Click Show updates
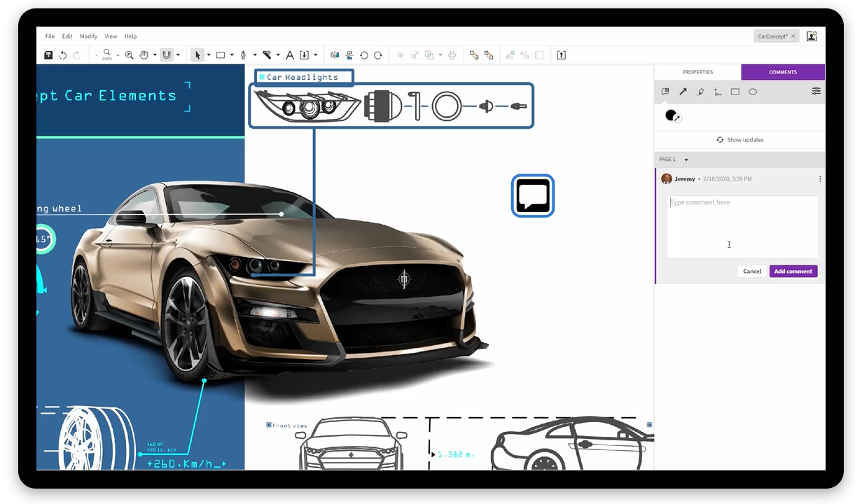The height and width of the screenshot is (504, 855). point(740,139)
